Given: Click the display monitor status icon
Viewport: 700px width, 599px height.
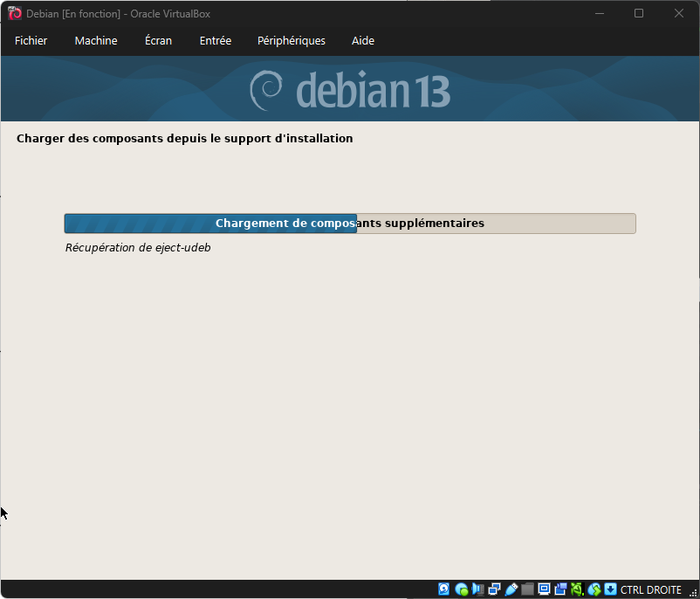Looking at the screenshot, I should [x=544, y=589].
